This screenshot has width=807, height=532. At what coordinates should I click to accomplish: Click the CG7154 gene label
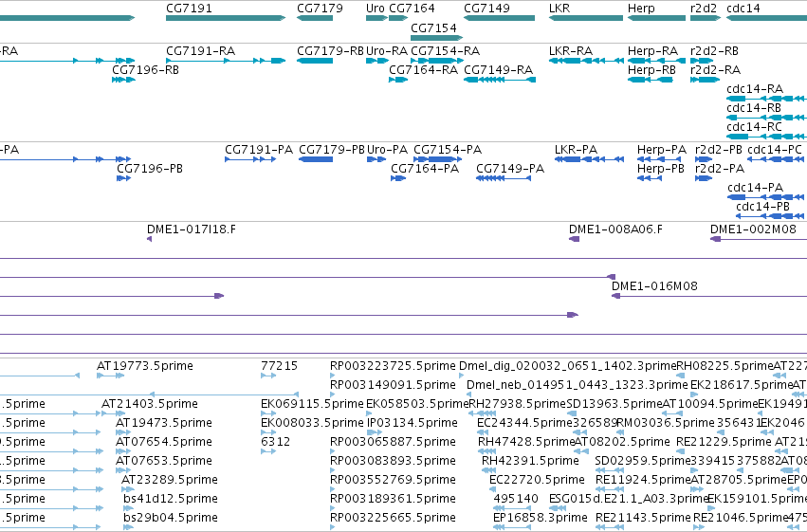point(433,28)
